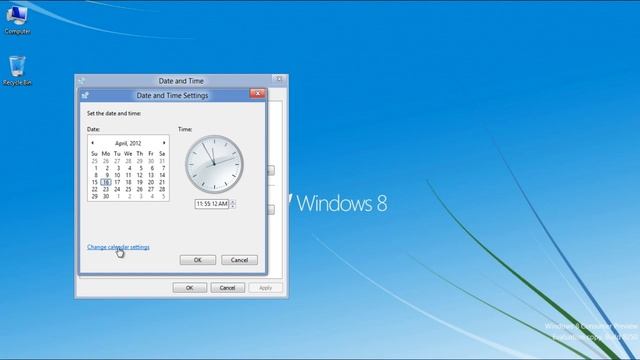
Task: Select date 15 in the calendar
Action: (x=95, y=182)
